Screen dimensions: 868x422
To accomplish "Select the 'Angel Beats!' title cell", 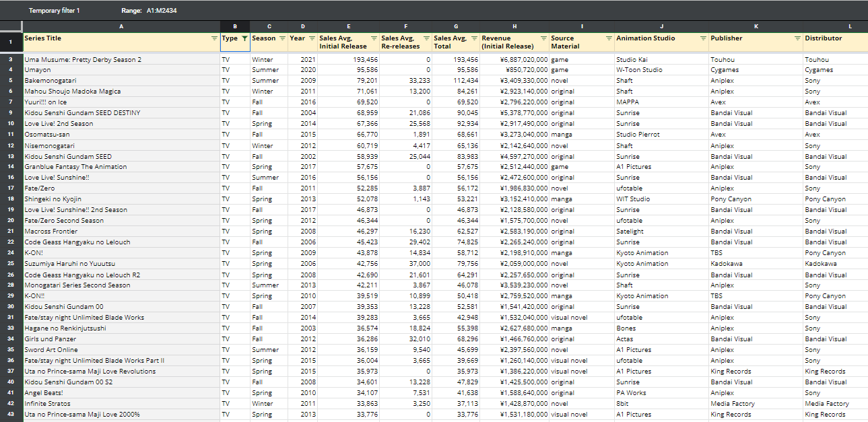I will (x=121, y=393).
